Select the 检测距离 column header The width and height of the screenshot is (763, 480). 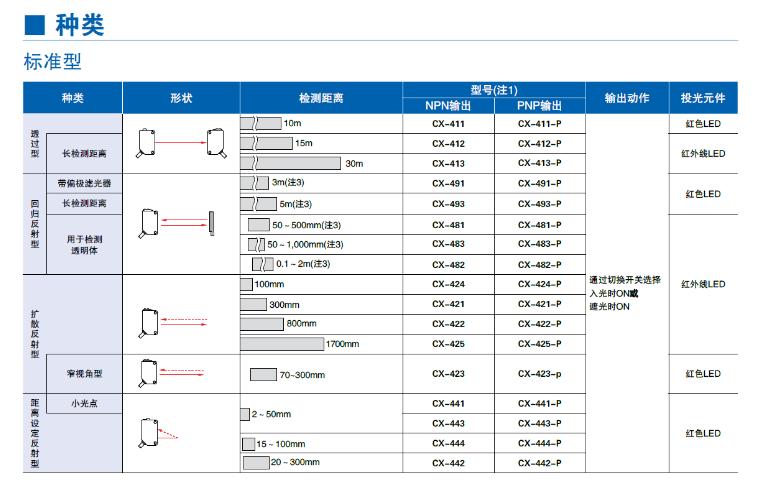point(321,98)
